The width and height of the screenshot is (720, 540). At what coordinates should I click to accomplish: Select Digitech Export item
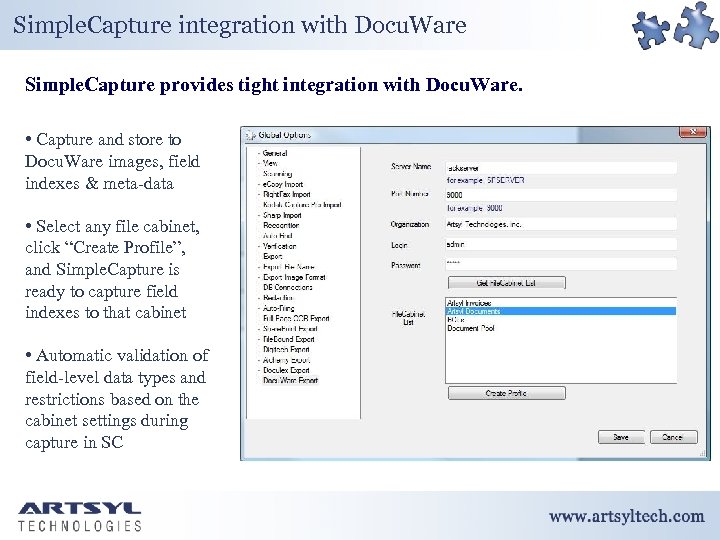[286, 349]
